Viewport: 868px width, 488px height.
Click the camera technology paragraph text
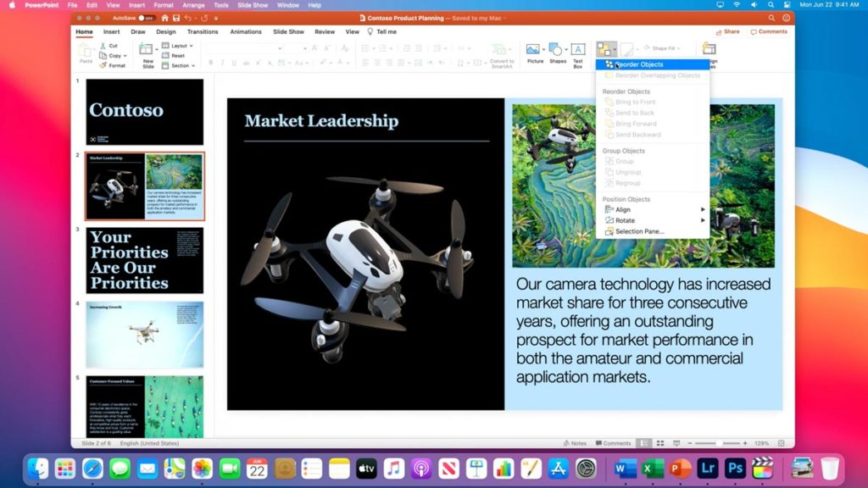(x=643, y=330)
